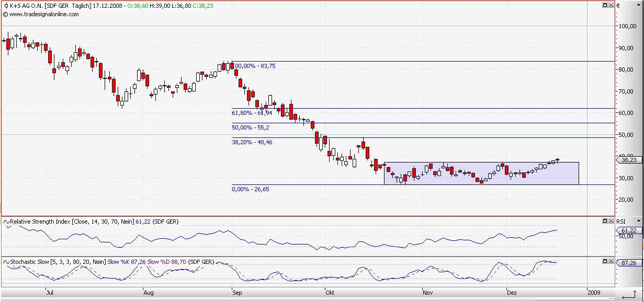Close the main price chart pane
This screenshot has height=302, width=644.
coord(610,5)
